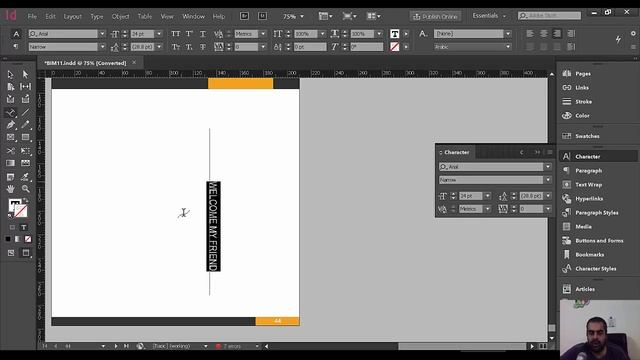Open Character panel leading dropdown

pos(548,196)
